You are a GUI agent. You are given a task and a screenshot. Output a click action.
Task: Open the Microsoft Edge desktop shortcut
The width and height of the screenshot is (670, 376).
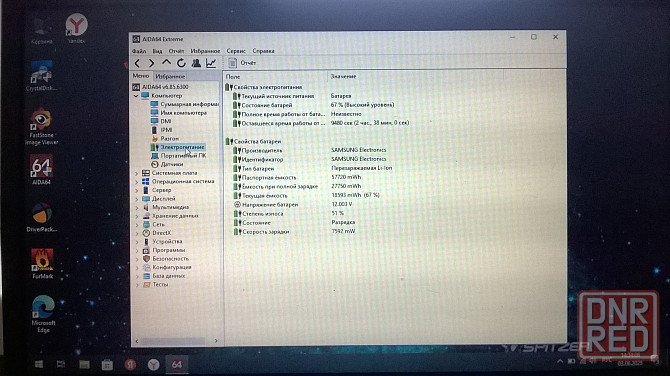click(43, 314)
